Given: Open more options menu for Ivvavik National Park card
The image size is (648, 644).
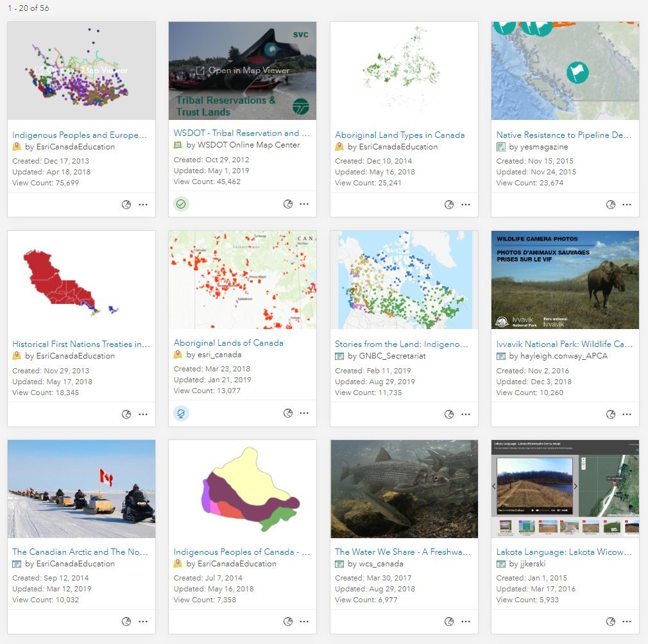Looking at the screenshot, I should tap(627, 414).
